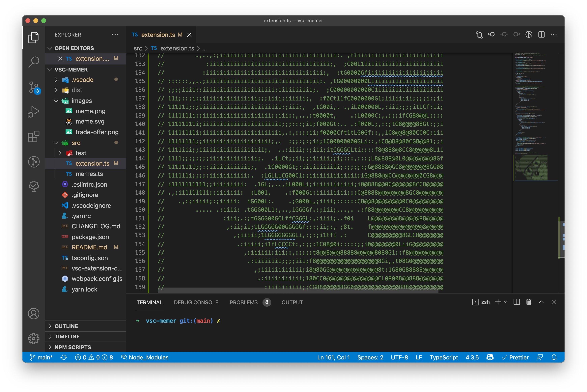Screen dimensions: 587x392
Task: Switch to the DEBUG CONSOLE tab
Action: [x=196, y=302]
